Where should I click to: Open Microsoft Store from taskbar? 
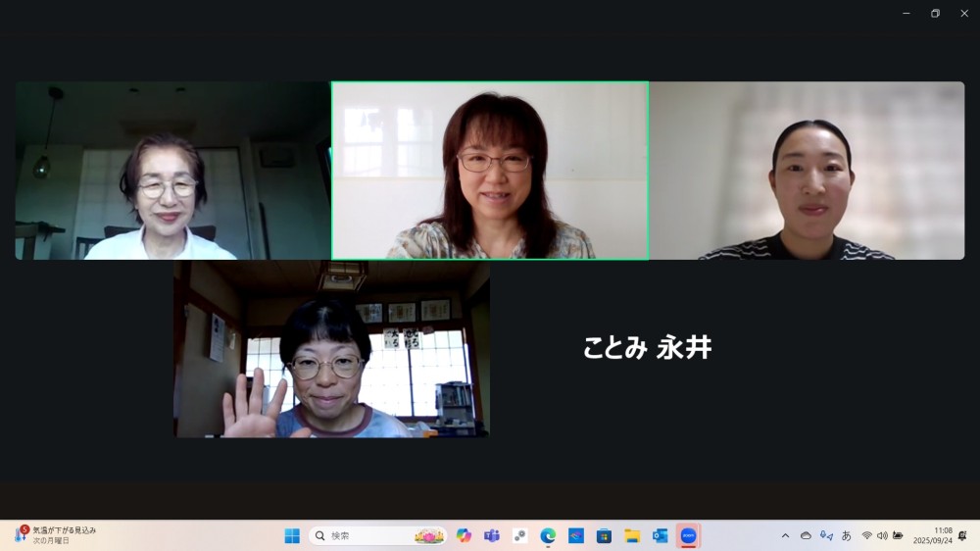(604, 535)
